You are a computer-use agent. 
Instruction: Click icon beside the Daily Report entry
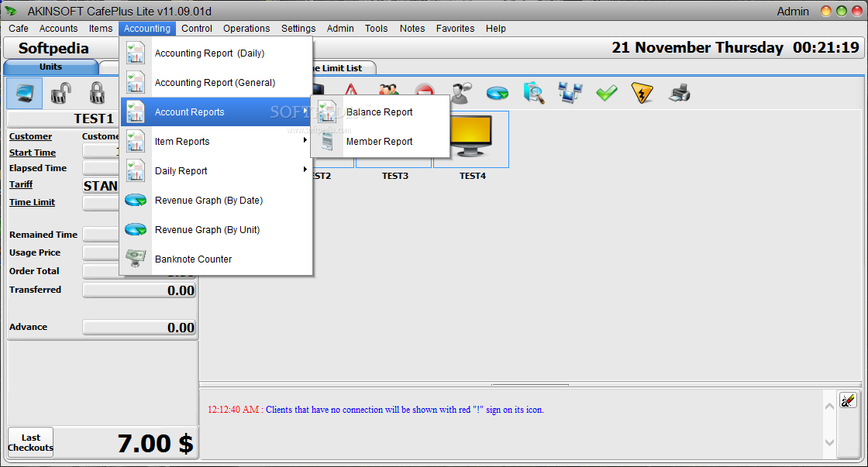click(136, 170)
